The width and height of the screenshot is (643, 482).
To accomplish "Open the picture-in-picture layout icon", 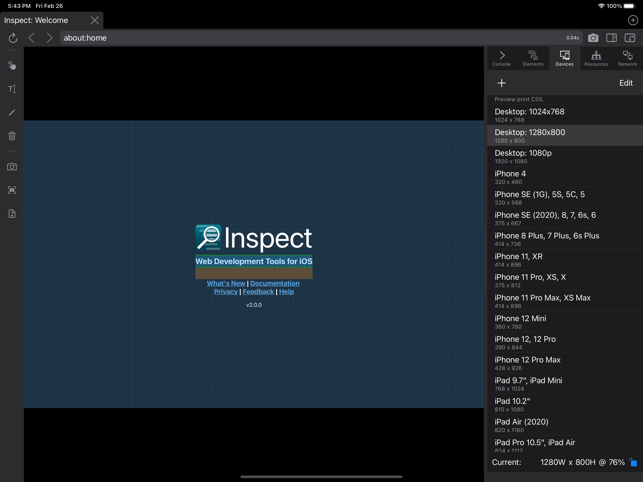I will tap(630, 38).
